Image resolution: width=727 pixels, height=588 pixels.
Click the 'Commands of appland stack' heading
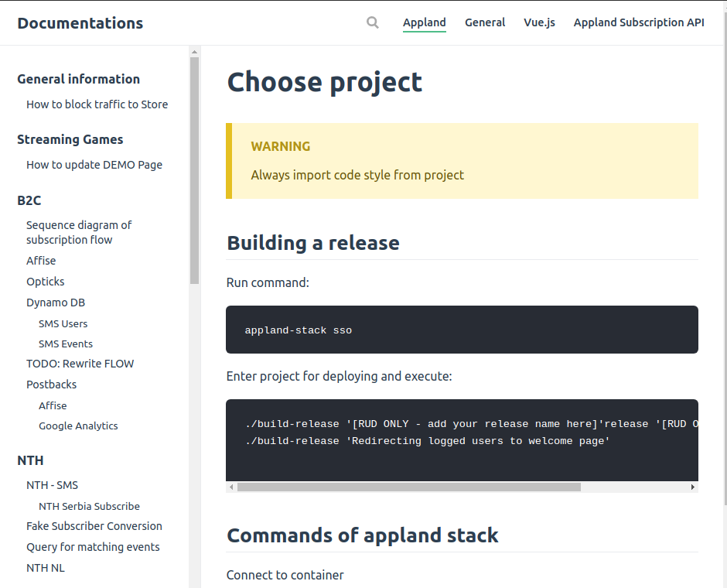(362, 535)
